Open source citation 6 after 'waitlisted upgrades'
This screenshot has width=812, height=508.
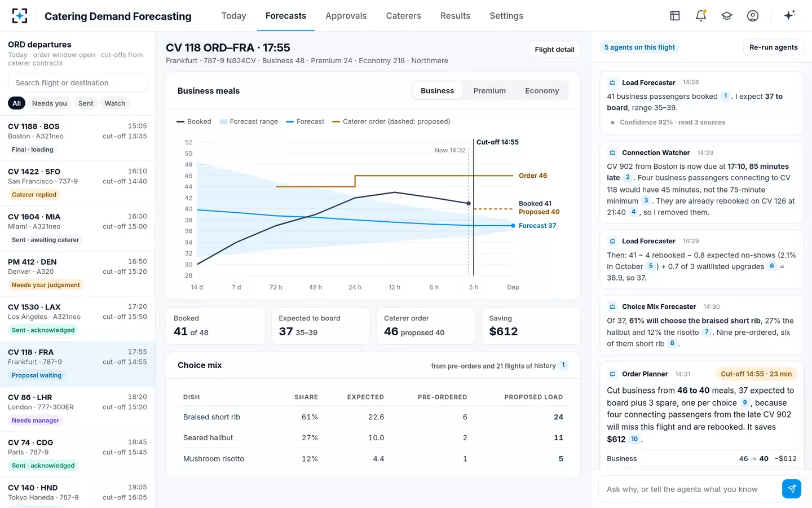pos(772,266)
